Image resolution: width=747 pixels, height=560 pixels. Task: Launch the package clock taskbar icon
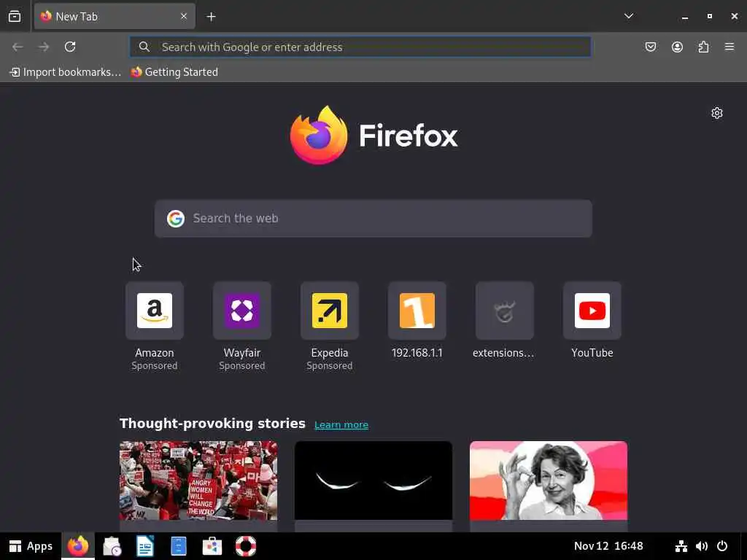click(112, 546)
